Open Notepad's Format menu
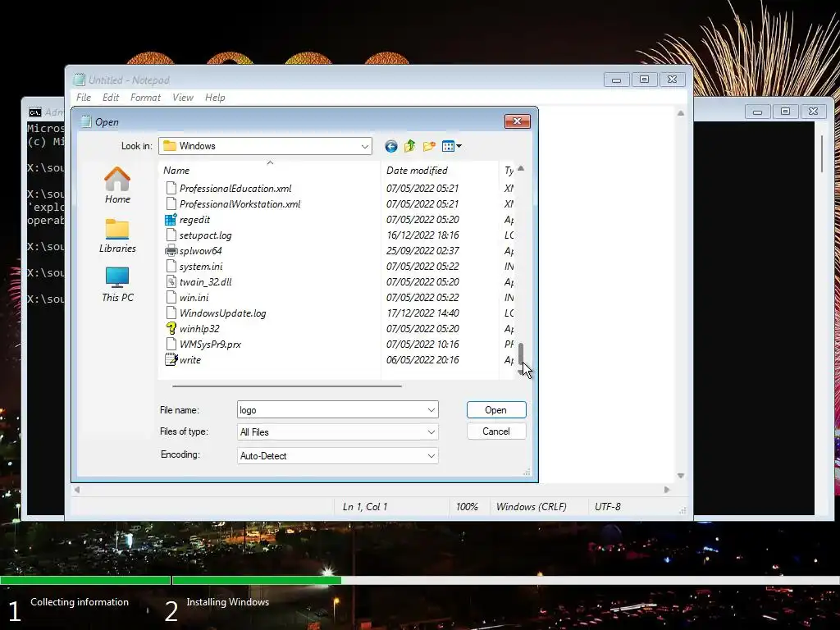This screenshot has width=840, height=630. [145, 98]
